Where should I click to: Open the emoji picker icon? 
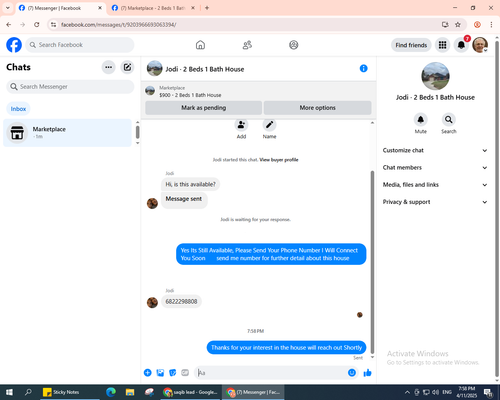(x=352, y=373)
